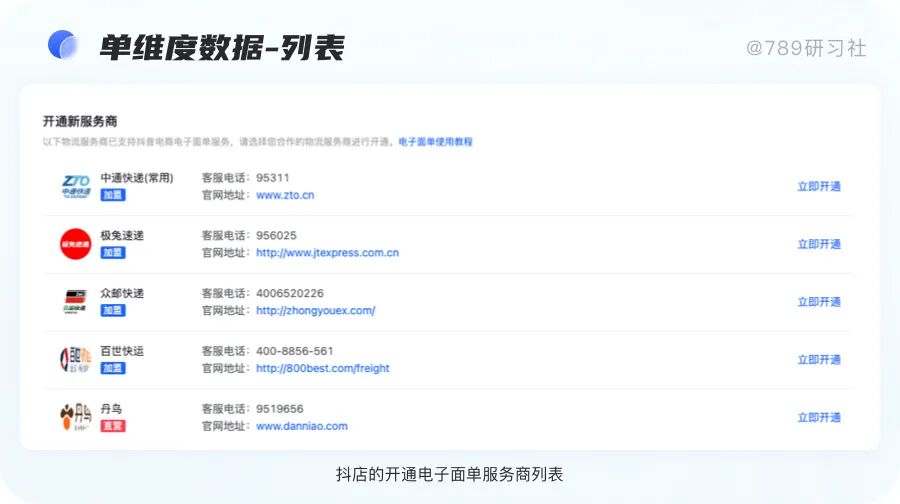Click phone number 9519656

[x=280, y=409]
